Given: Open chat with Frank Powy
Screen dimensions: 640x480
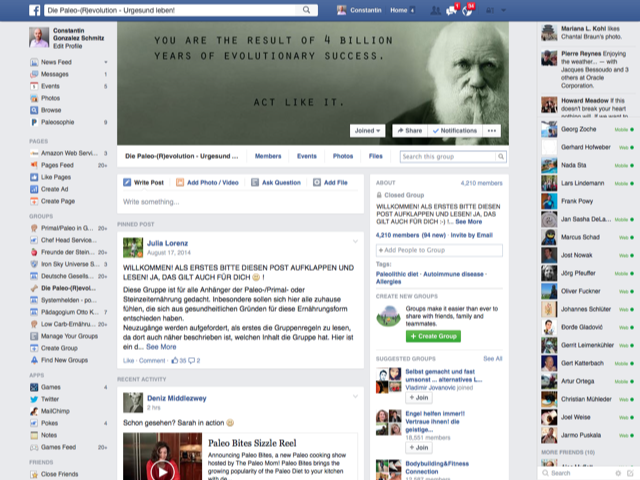Looking at the screenshot, I should [x=588, y=201].
